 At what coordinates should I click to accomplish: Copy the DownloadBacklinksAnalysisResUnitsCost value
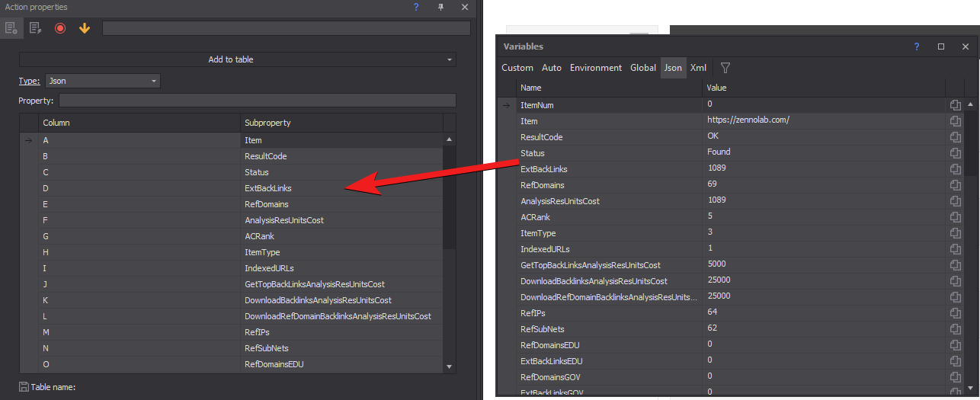pos(955,281)
